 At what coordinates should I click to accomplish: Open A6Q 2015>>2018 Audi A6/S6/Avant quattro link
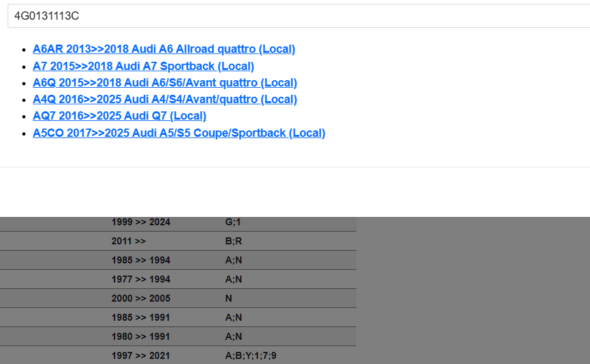[165, 83]
